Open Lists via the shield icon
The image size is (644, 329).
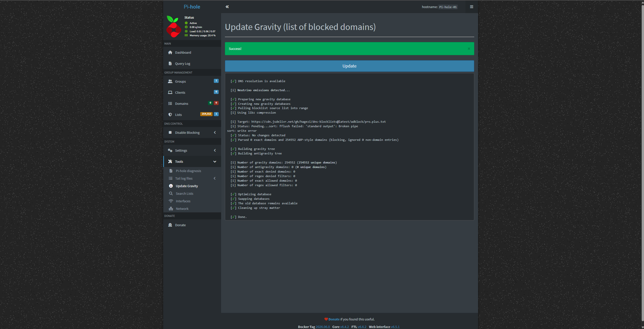170,115
